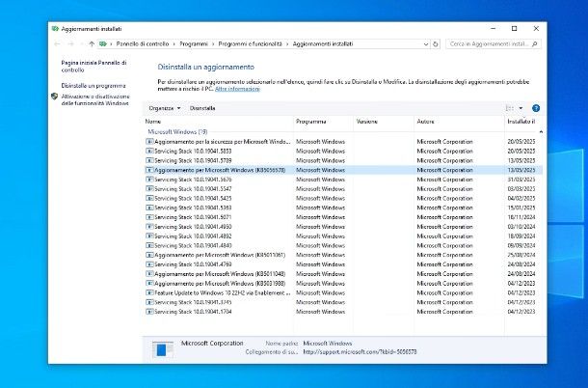
Task: Sort by the Programma column header
Action: click(x=324, y=122)
